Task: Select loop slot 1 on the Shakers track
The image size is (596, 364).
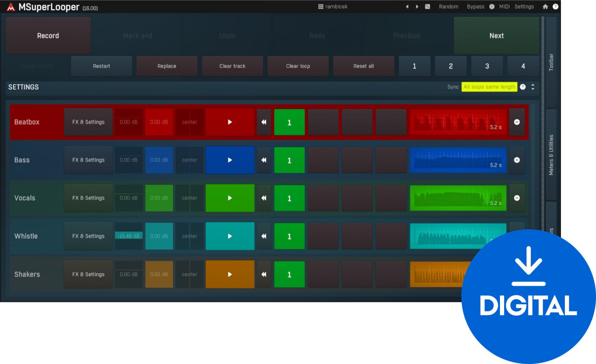Action: point(289,274)
